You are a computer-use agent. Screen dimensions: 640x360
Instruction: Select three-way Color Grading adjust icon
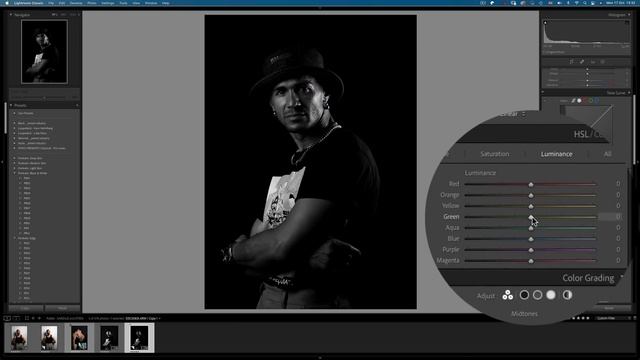click(x=508, y=295)
